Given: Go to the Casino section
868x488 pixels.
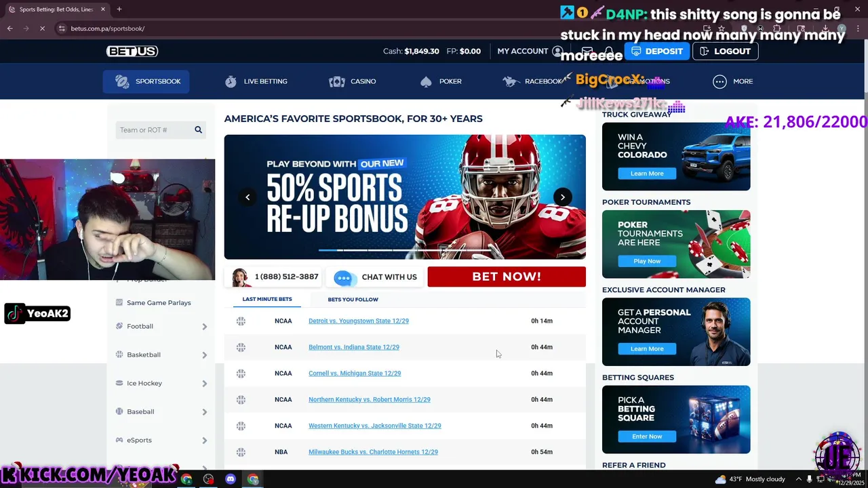Looking at the screenshot, I should 352,81.
